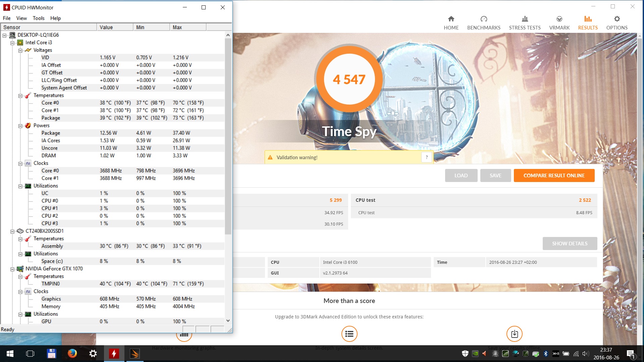Open the Windows Start menu
Screen dimensions: 644x362
coord(10,354)
